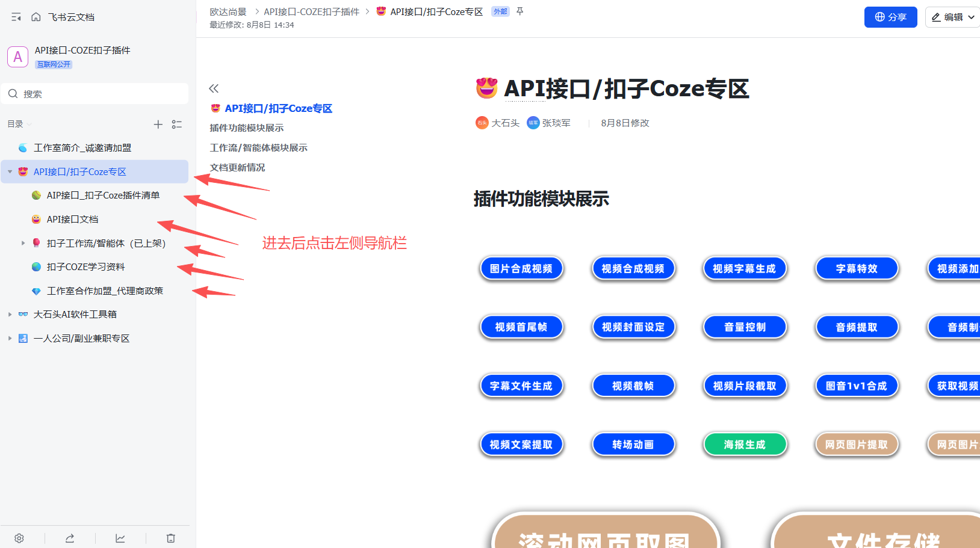This screenshot has width=980, height=548.
Task: Collapse the API接口/扣子Coze专区 tree node
Action: coord(10,172)
